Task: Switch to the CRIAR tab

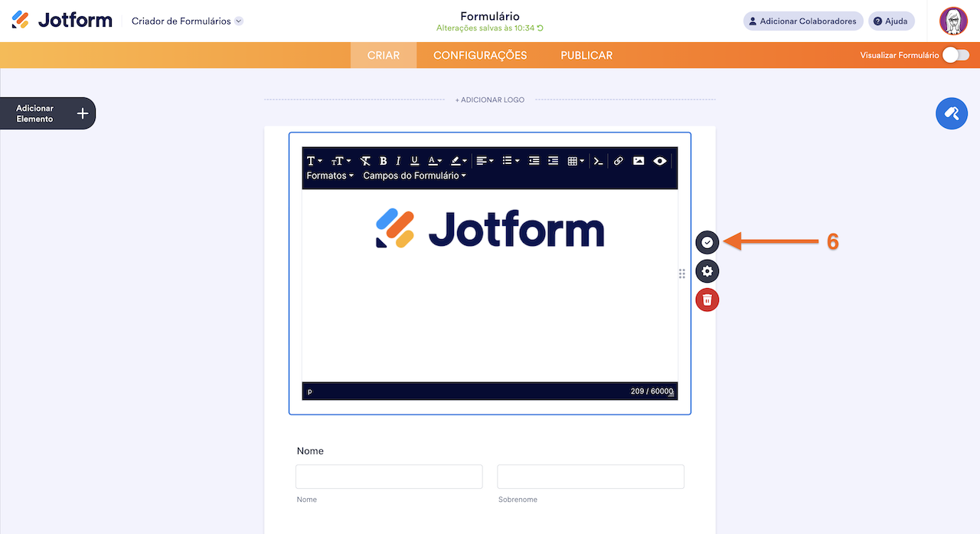Action: [x=384, y=55]
